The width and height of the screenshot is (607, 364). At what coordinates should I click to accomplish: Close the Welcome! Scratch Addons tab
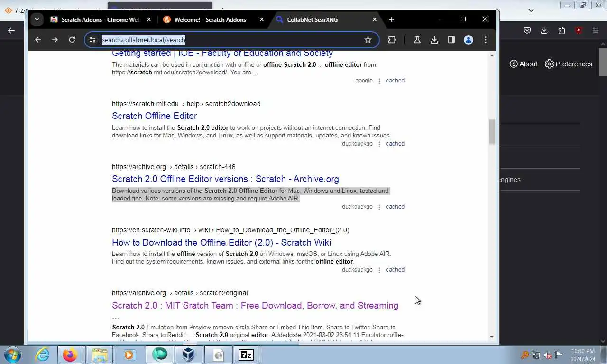coord(262,19)
